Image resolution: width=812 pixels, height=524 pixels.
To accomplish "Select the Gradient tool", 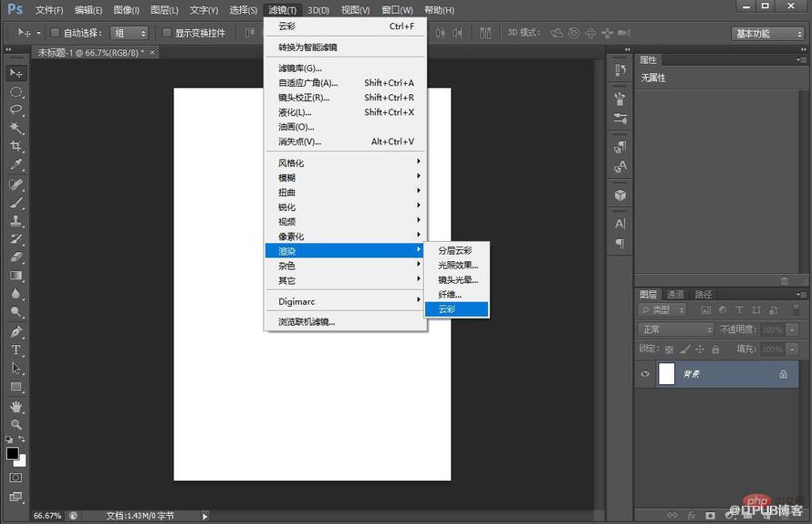I will (x=16, y=275).
